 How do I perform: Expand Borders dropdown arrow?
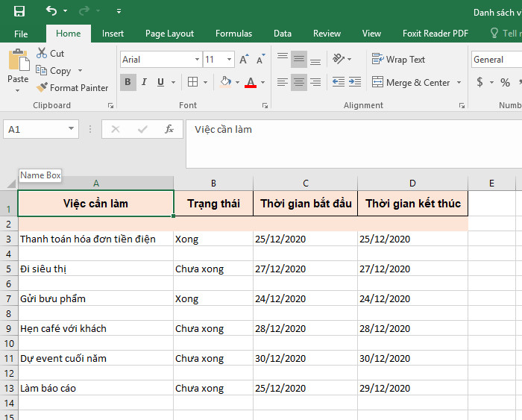(x=205, y=82)
